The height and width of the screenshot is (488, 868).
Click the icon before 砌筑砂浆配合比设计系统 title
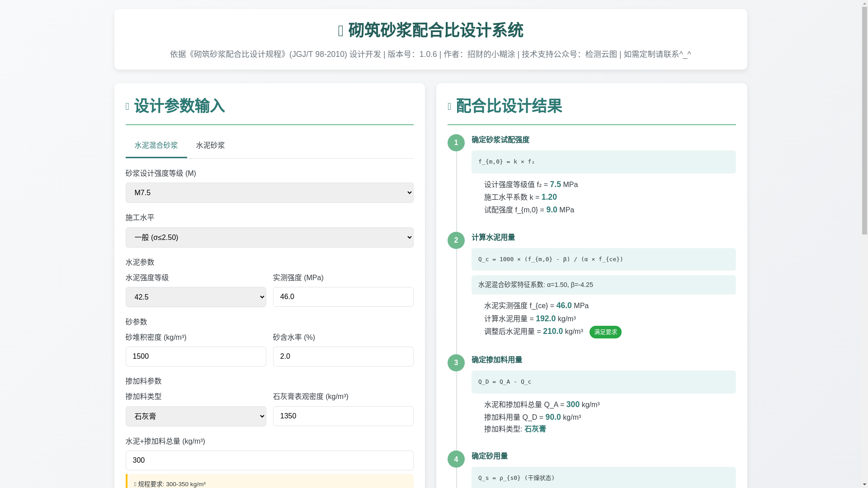(341, 31)
